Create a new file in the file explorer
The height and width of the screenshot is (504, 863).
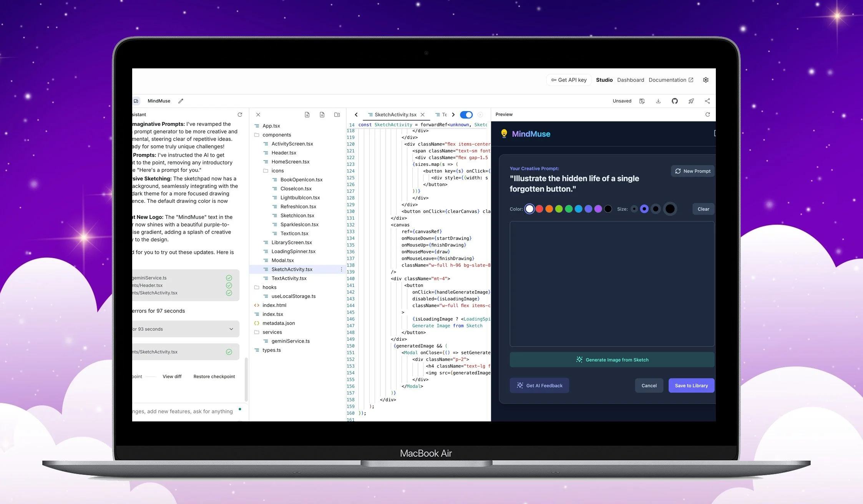(322, 114)
